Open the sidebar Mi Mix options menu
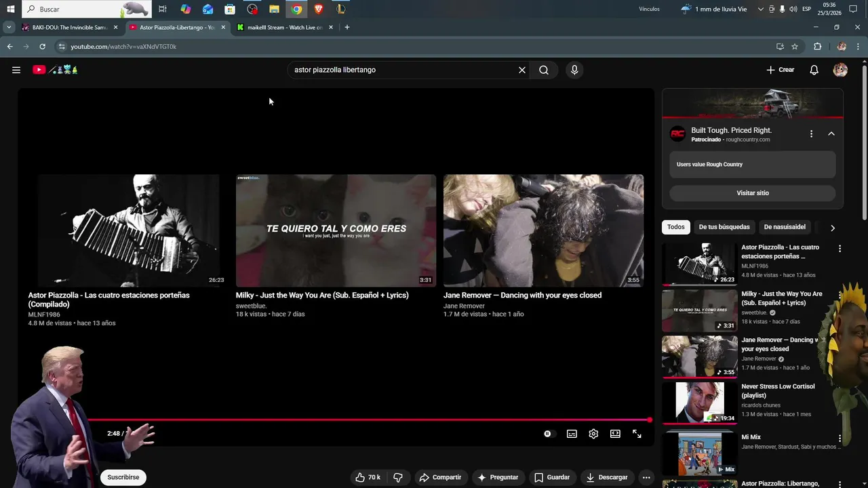The height and width of the screenshot is (488, 868). (840, 439)
